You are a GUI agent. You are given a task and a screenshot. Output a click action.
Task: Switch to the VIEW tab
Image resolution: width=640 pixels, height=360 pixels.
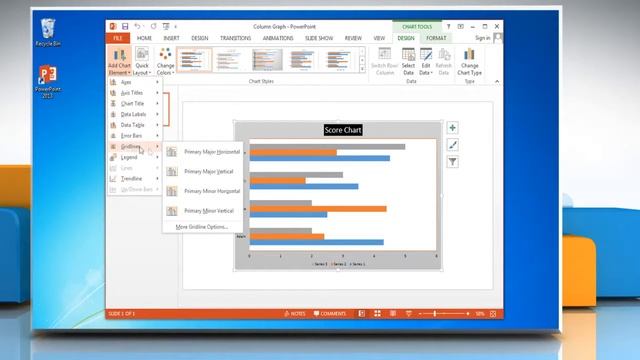pos(379,38)
